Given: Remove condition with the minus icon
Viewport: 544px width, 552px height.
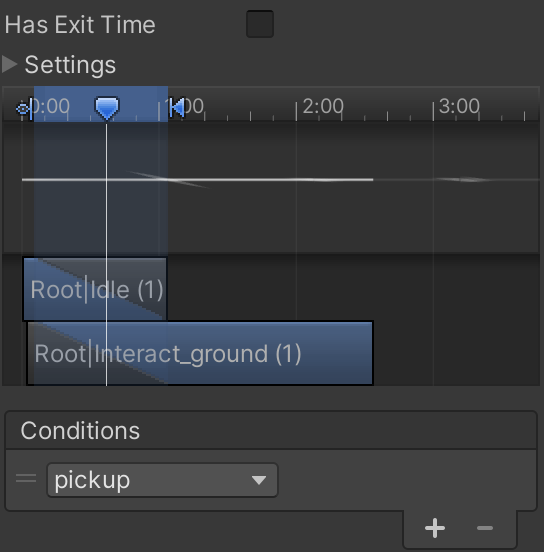Looking at the screenshot, I should 485,528.
